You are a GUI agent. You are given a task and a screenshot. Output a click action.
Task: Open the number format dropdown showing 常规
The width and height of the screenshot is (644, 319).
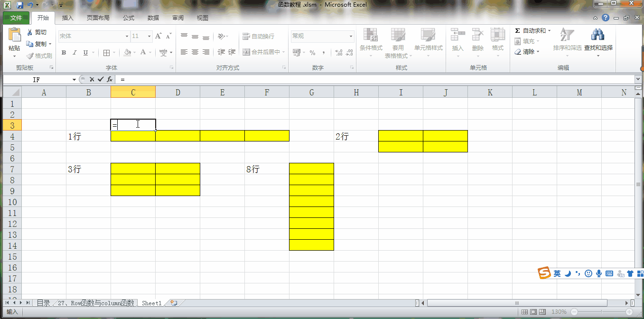coord(351,36)
